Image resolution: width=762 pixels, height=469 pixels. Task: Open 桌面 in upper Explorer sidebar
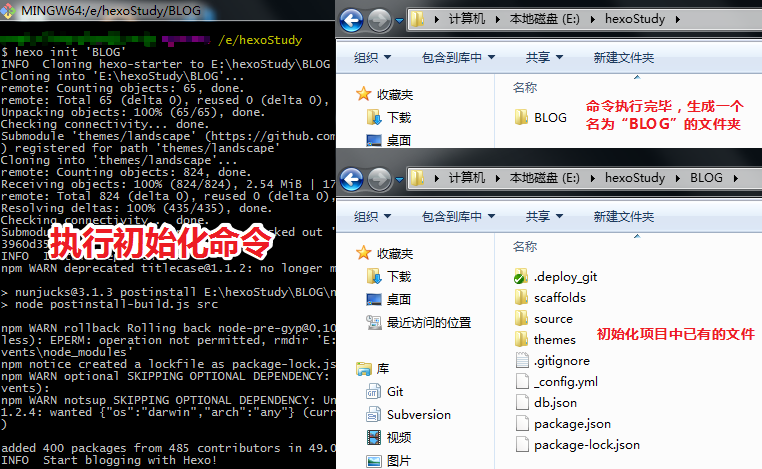[389, 140]
